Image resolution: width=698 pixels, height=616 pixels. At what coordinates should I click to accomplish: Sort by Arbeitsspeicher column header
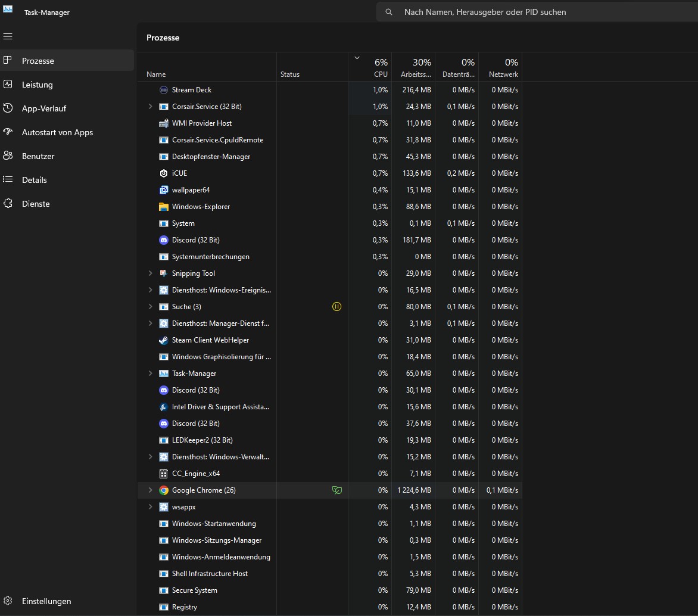click(413, 67)
